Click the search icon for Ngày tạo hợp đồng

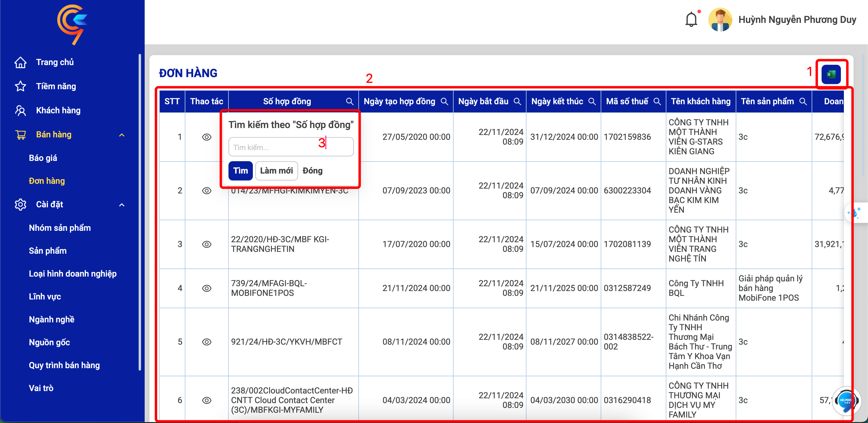444,101
